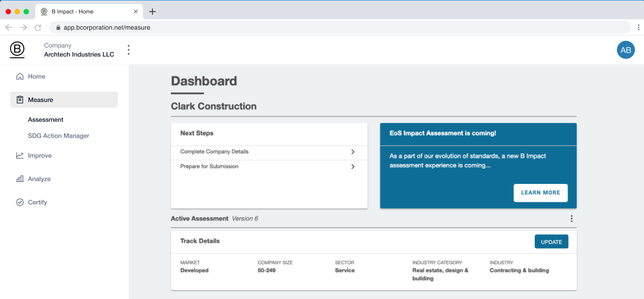The width and height of the screenshot is (644, 299).
Task: Click EoS Impact Assessment is coming! heading
Action: coord(443,133)
